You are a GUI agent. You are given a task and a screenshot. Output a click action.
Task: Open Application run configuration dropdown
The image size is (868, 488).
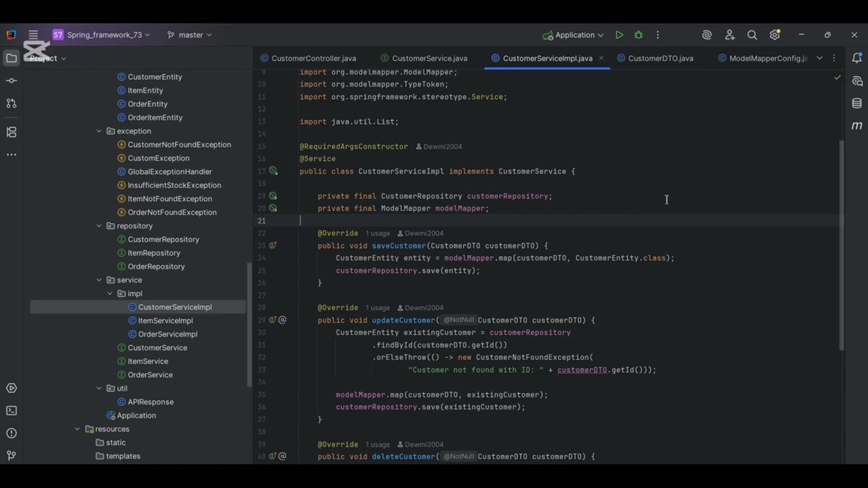click(573, 35)
